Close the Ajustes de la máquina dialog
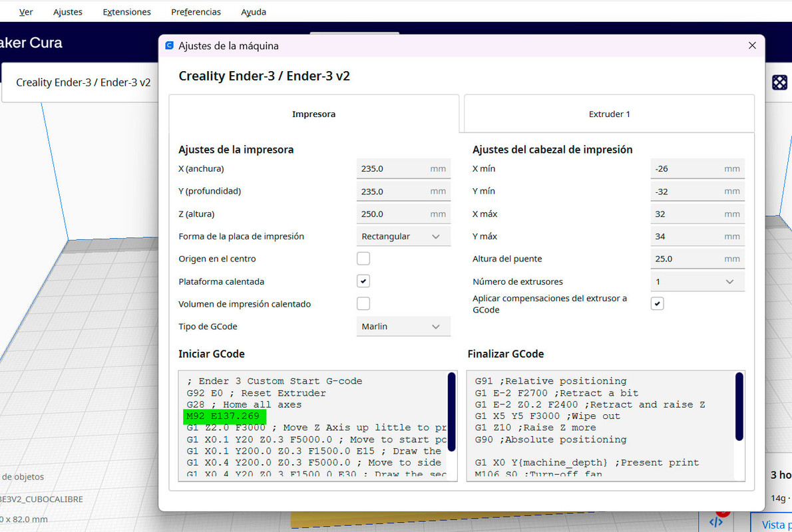This screenshot has width=792, height=532. click(752, 45)
